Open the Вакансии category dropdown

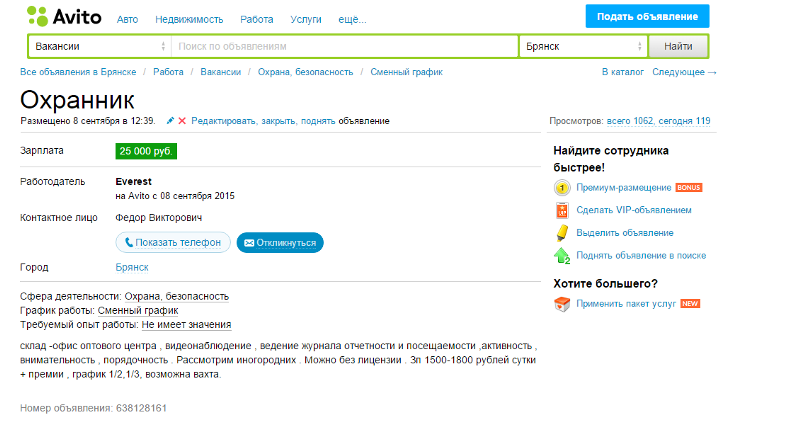(99, 47)
